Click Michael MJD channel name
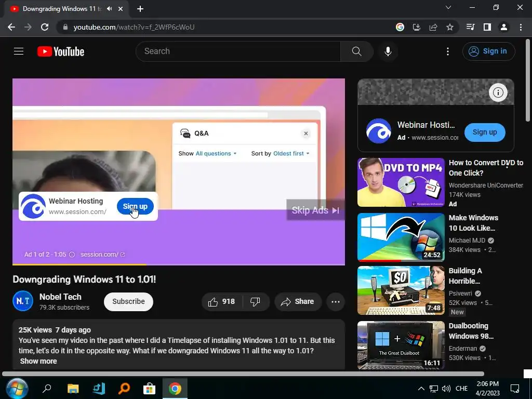 click(467, 240)
